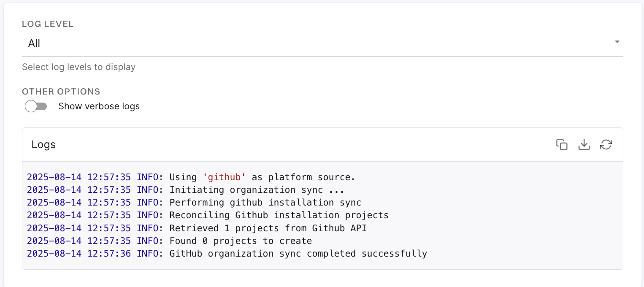Select the Other Options section heading
The image size is (644, 287).
coord(61,91)
